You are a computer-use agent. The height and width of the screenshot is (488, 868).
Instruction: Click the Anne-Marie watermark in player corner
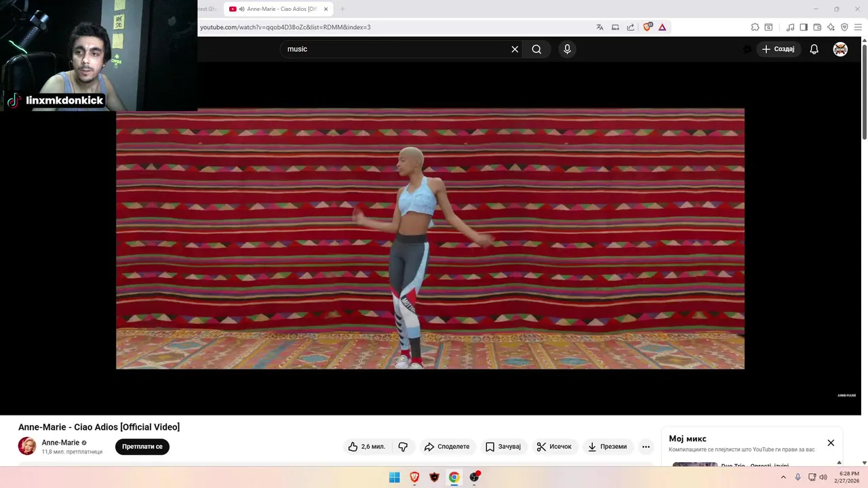tap(846, 395)
